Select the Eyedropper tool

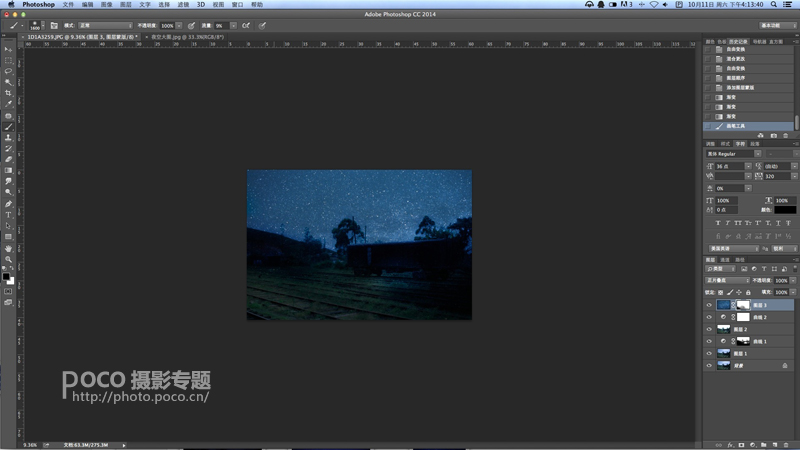(x=8, y=104)
